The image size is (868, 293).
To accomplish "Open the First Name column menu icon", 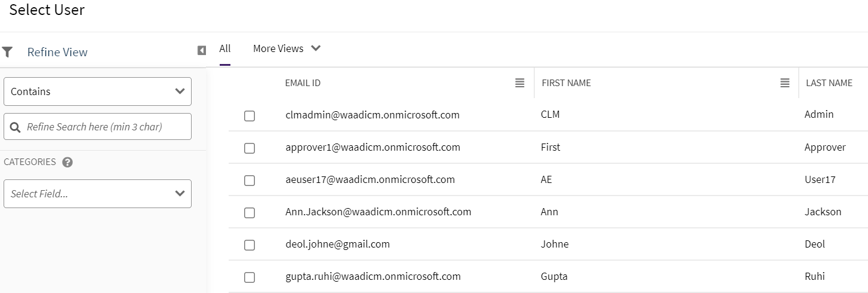I will point(785,83).
